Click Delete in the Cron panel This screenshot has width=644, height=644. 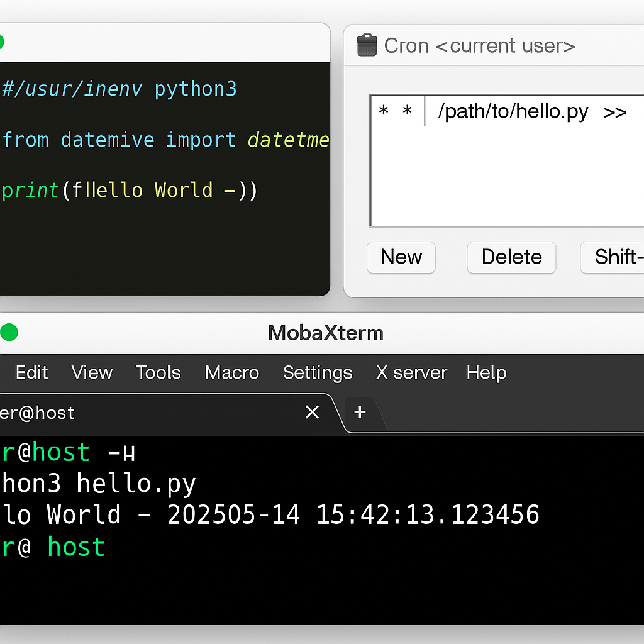[511, 257]
